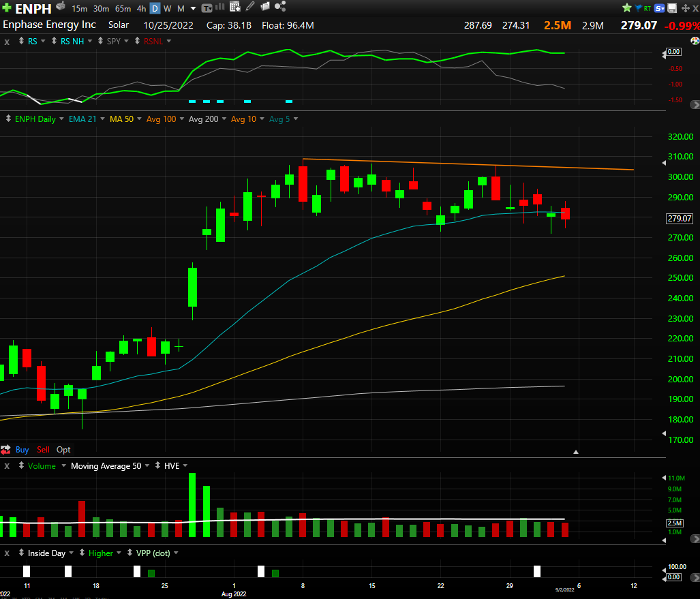Viewport: 700px width, 599px height.
Task: Click the trade ticket icon next to Buy
Action: [x=5, y=450]
